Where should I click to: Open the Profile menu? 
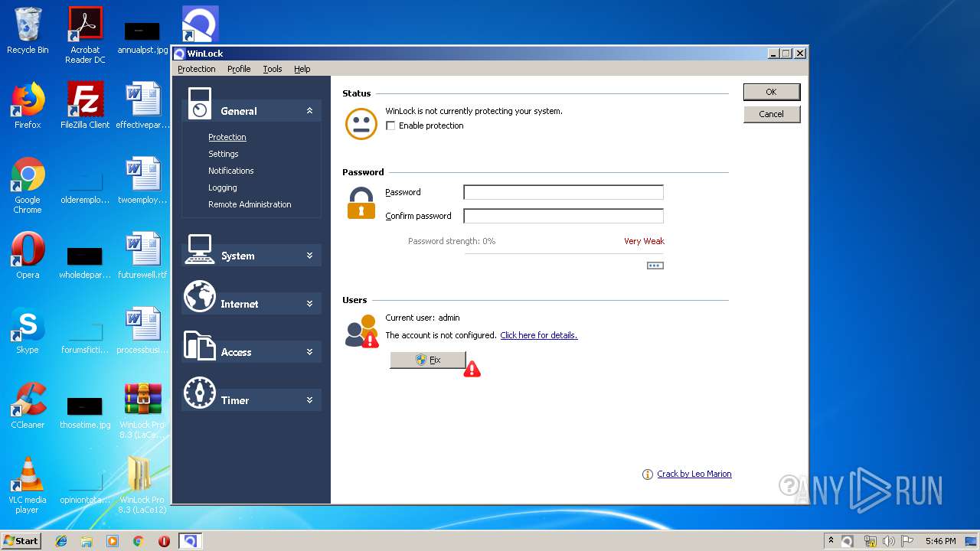coord(239,69)
